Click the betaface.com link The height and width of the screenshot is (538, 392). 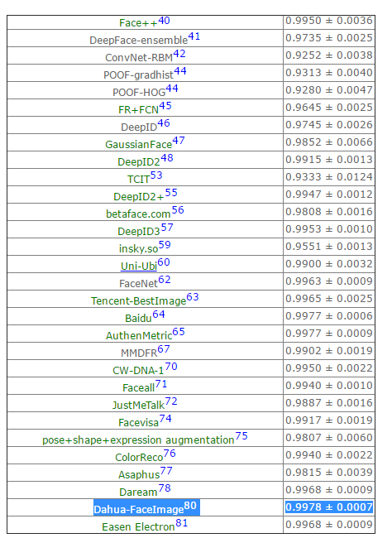138,214
